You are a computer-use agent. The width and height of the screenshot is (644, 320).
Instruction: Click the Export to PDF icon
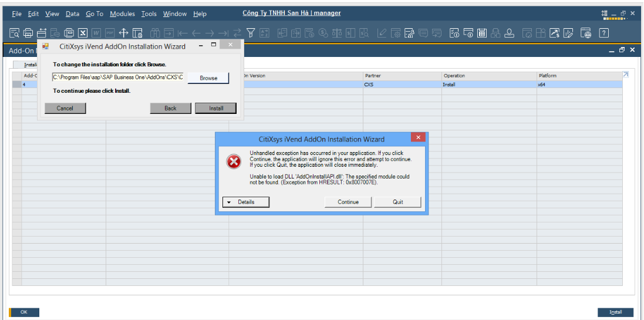point(110,33)
